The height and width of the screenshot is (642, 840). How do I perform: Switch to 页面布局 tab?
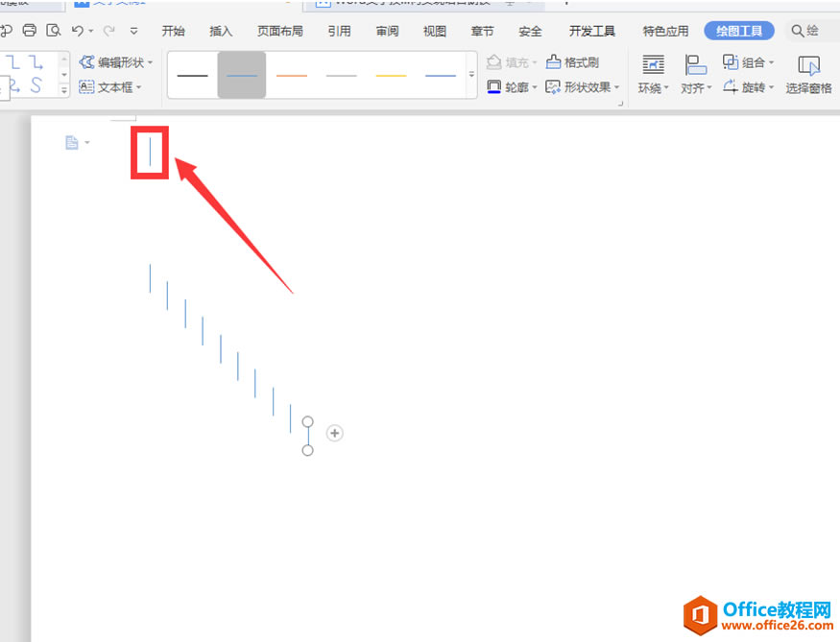[x=279, y=31]
